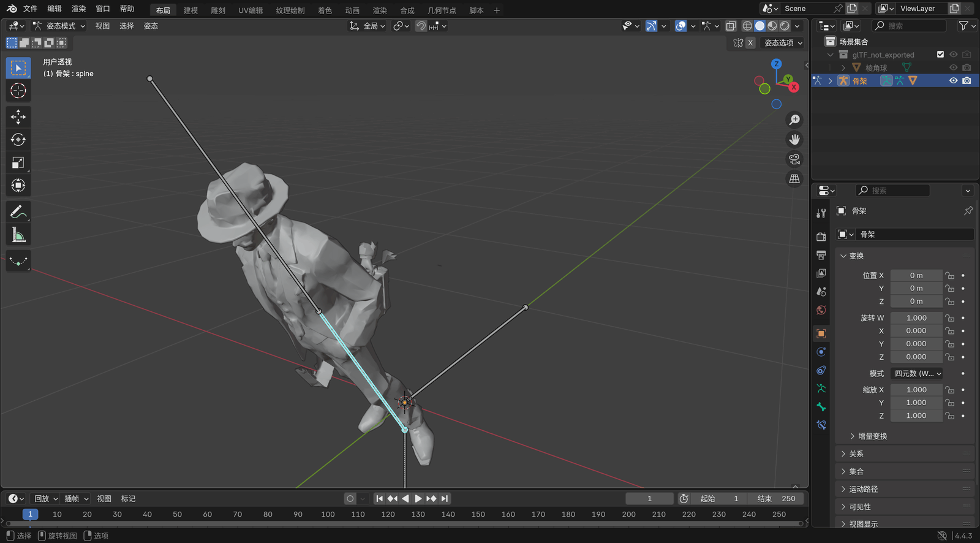980x543 pixels.
Task: Jump to the last frame
Action: click(x=445, y=499)
